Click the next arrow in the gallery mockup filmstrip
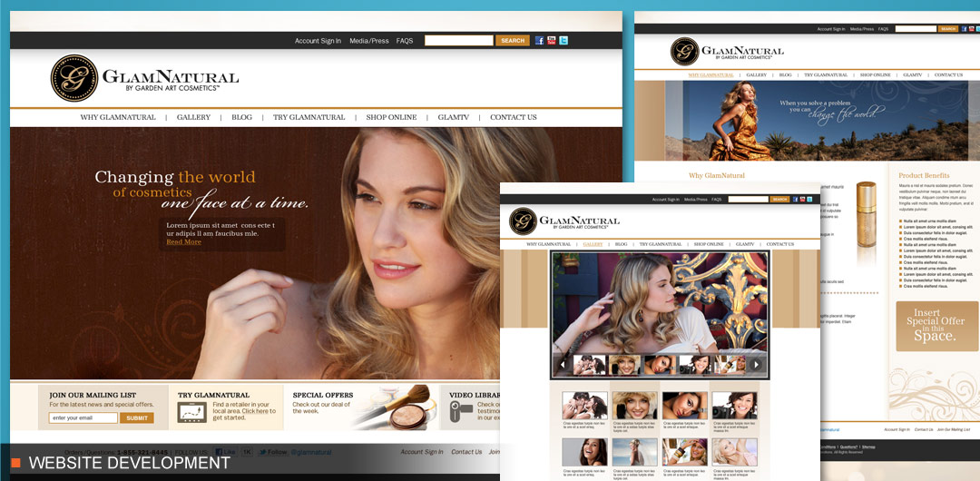This screenshot has height=481, width=980. pyautogui.click(x=756, y=365)
